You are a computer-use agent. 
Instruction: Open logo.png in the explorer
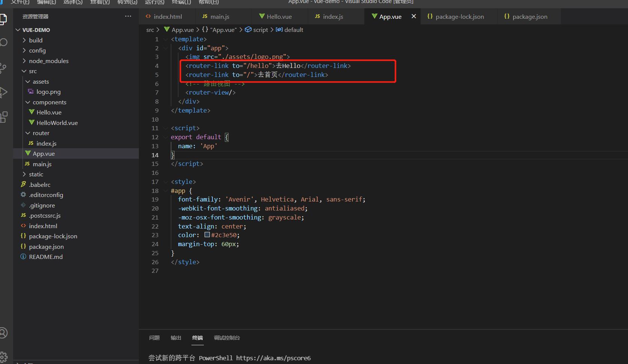tap(48, 92)
